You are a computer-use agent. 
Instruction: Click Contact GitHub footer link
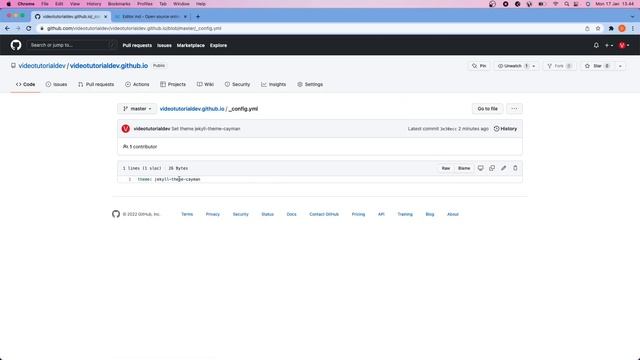pyautogui.click(x=324, y=214)
